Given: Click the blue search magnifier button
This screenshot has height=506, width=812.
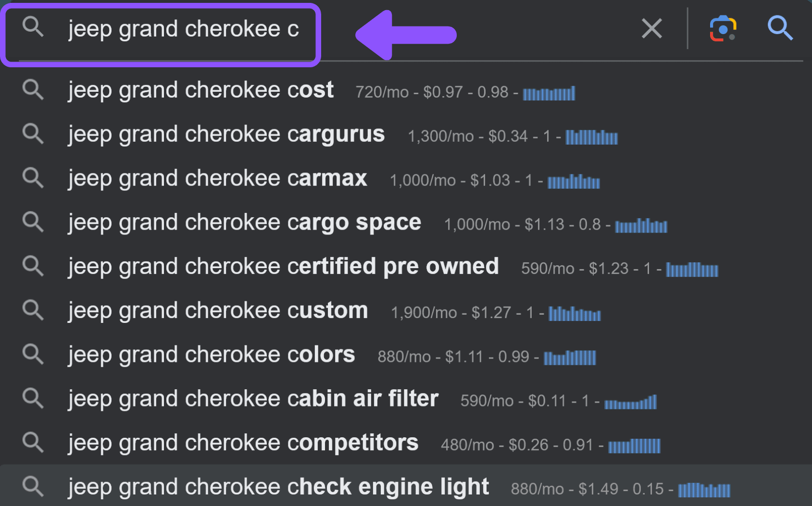Looking at the screenshot, I should tap(780, 28).
